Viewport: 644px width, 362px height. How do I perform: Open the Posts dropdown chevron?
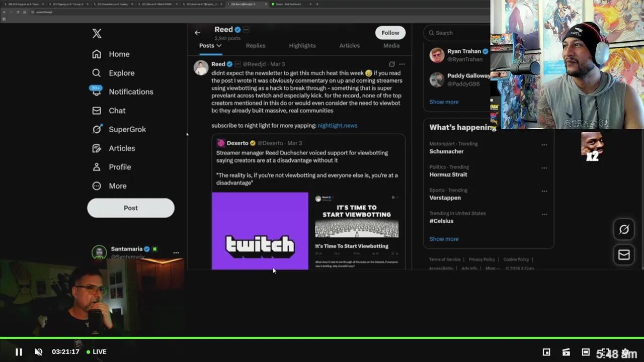(x=219, y=45)
